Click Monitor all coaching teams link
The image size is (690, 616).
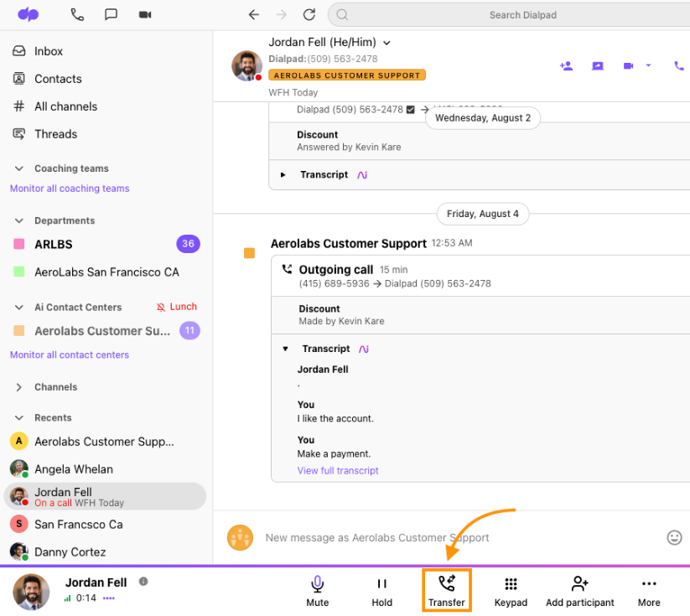click(x=70, y=189)
